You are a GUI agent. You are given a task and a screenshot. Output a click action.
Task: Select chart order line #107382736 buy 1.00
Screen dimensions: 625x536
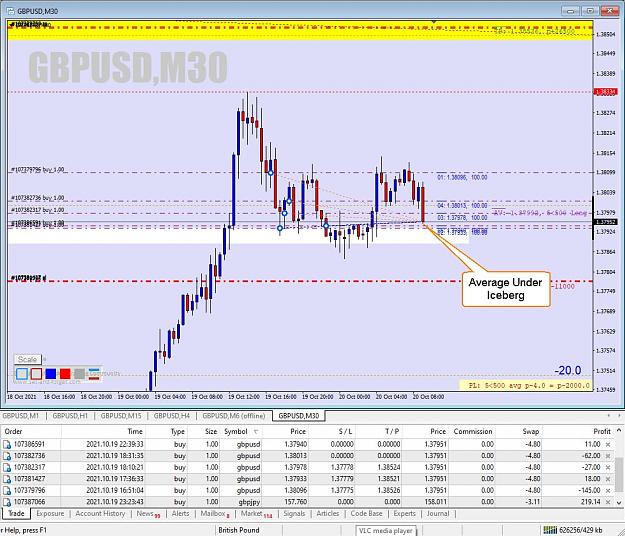pos(37,198)
